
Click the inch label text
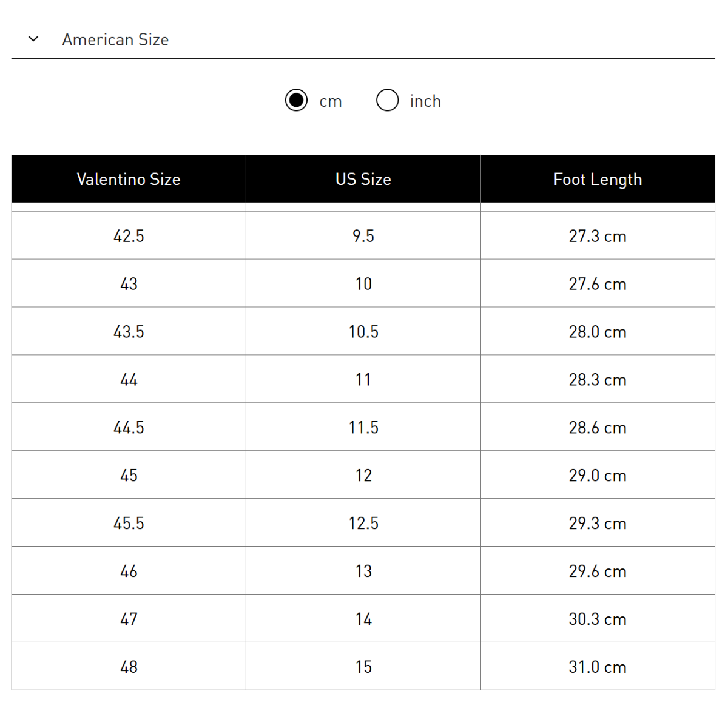coord(425,101)
